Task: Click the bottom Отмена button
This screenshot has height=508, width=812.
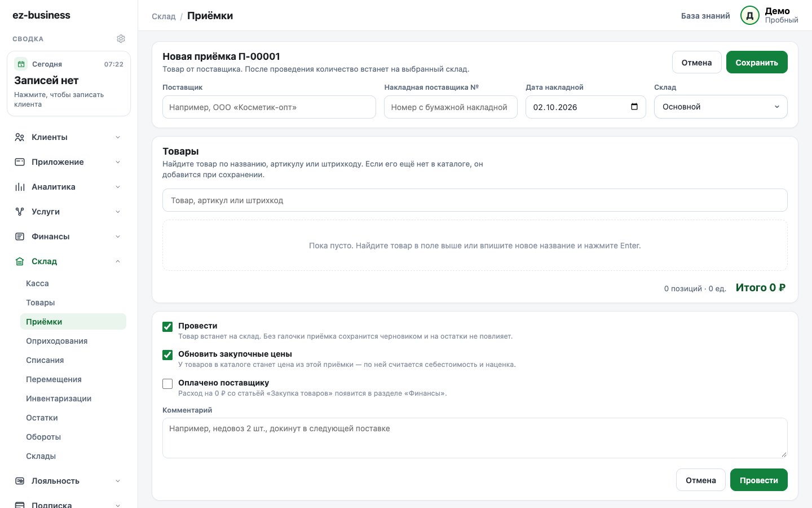Action: (701, 480)
